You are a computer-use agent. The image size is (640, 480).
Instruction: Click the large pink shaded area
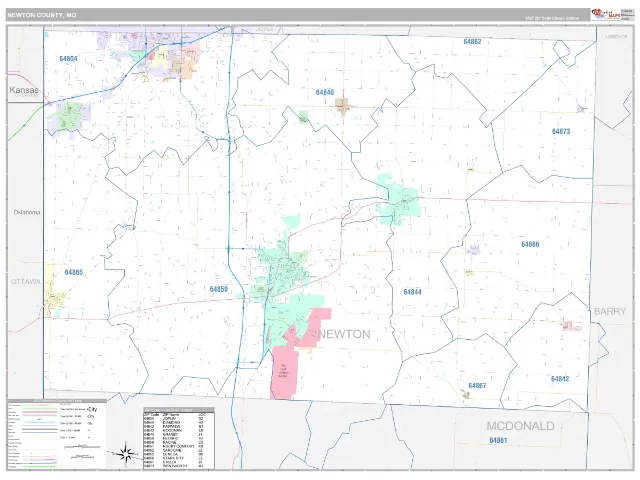coord(284,372)
